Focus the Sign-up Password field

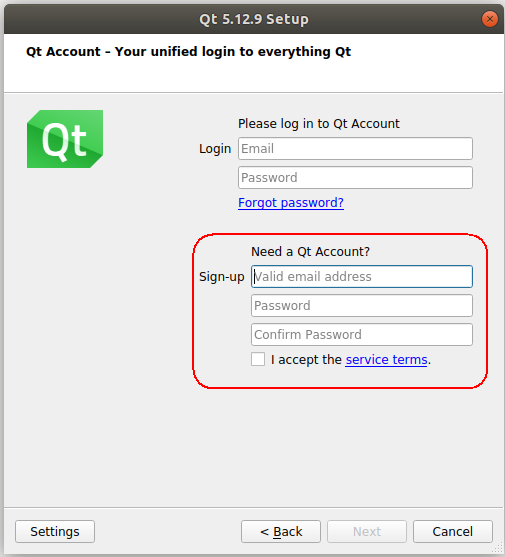click(362, 305)
